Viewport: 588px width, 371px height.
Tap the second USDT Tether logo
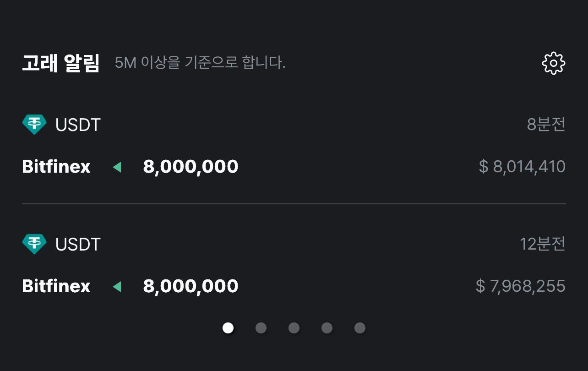(x=34, y=244)
